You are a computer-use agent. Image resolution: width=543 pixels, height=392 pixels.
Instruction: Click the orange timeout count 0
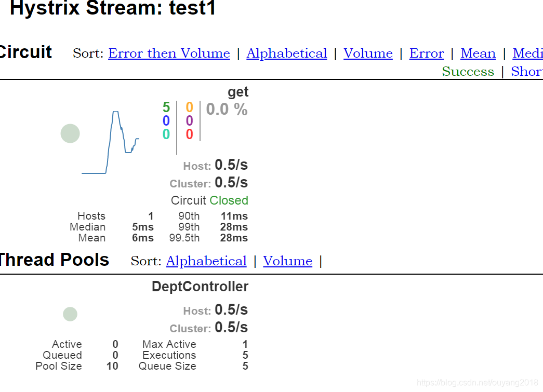[190, 107]
